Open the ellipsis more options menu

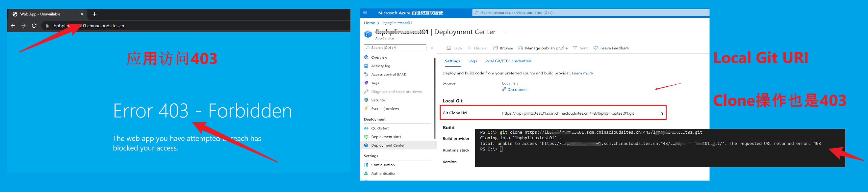click(505, 32)
